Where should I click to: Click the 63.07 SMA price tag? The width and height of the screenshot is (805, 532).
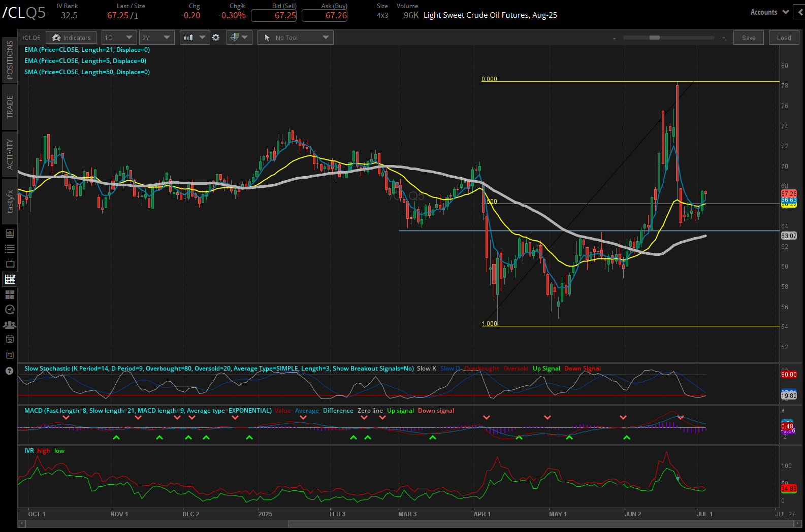(x=789, y=236)
